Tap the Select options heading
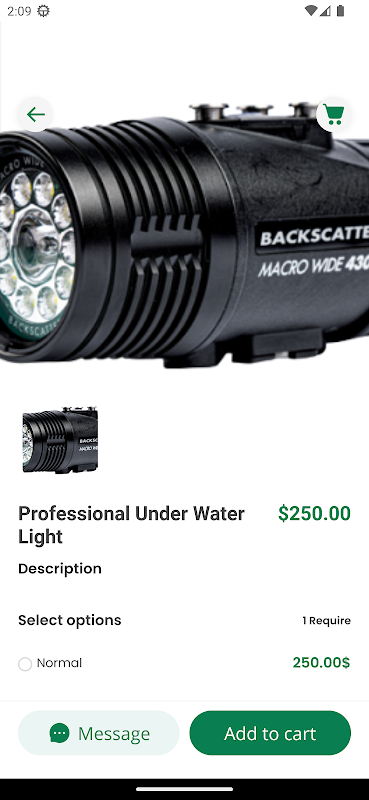 (x=70, y=620)
